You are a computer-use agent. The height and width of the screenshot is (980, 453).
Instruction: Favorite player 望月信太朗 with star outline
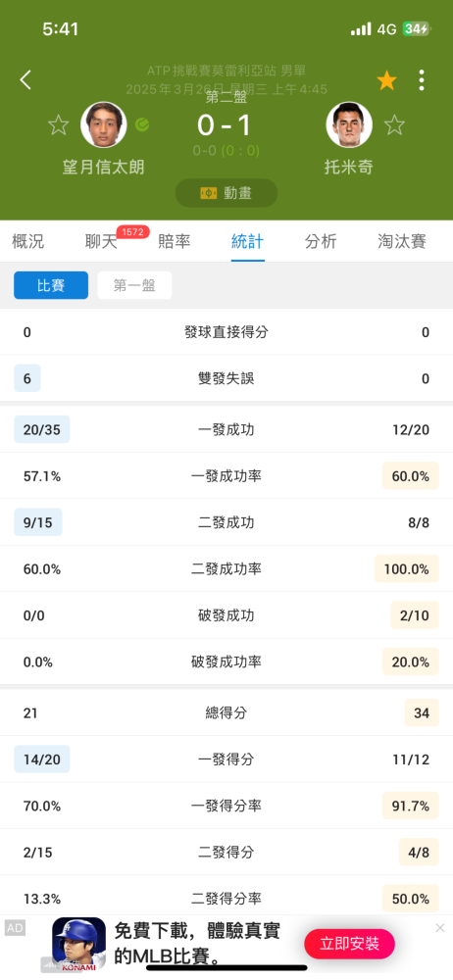58,125
